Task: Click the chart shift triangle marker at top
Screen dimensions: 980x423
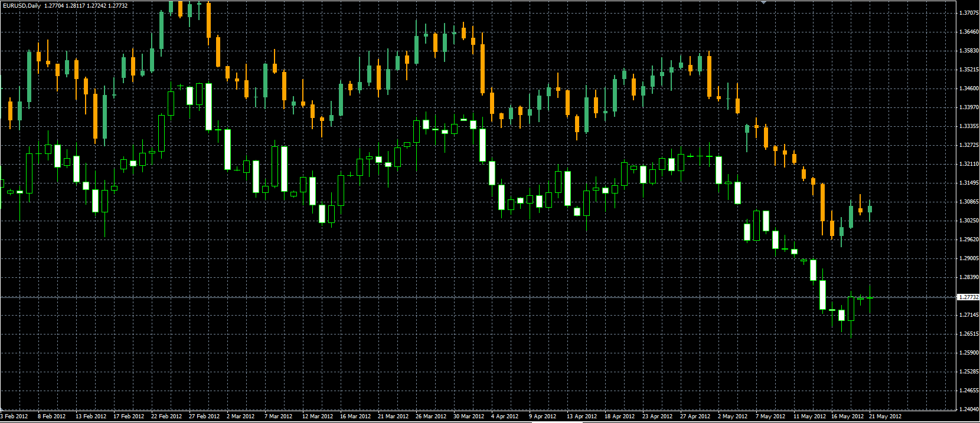Action: (x=763, y=2)
